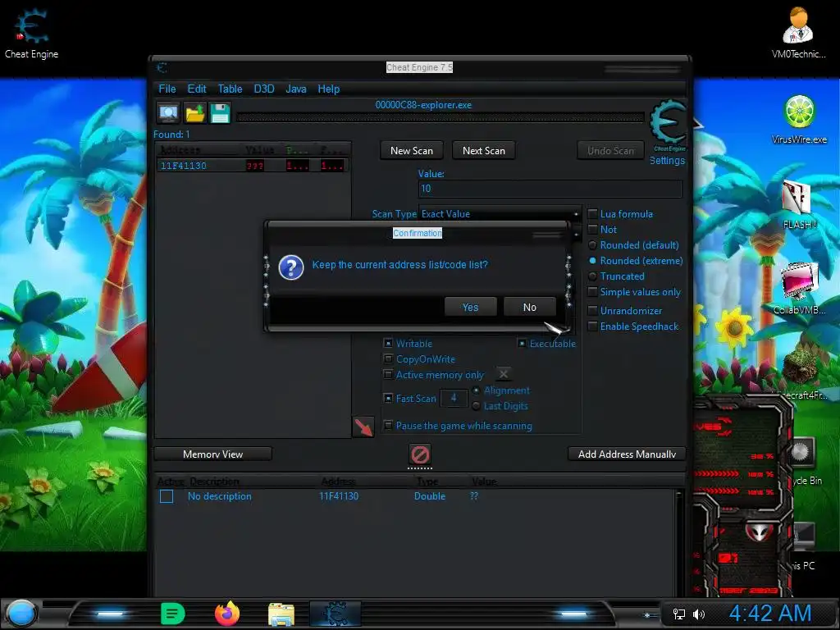840x630 pixels.
Task: Click the Start orb on the taskbar
Action: point(21,614)
